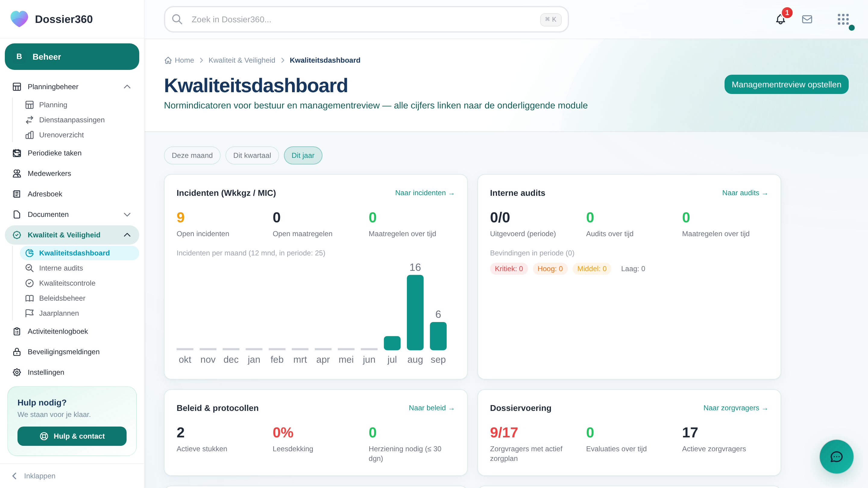This screenshot has height=488, width=868.
Task: Collapse the Kwaliteit & Veiligheid chevron
Action: (127, 235)
